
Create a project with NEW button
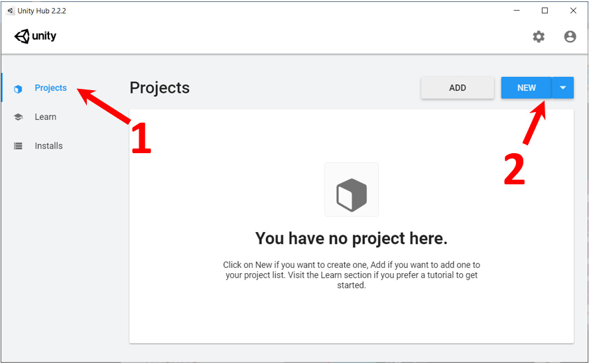click(x=526, y=88)
